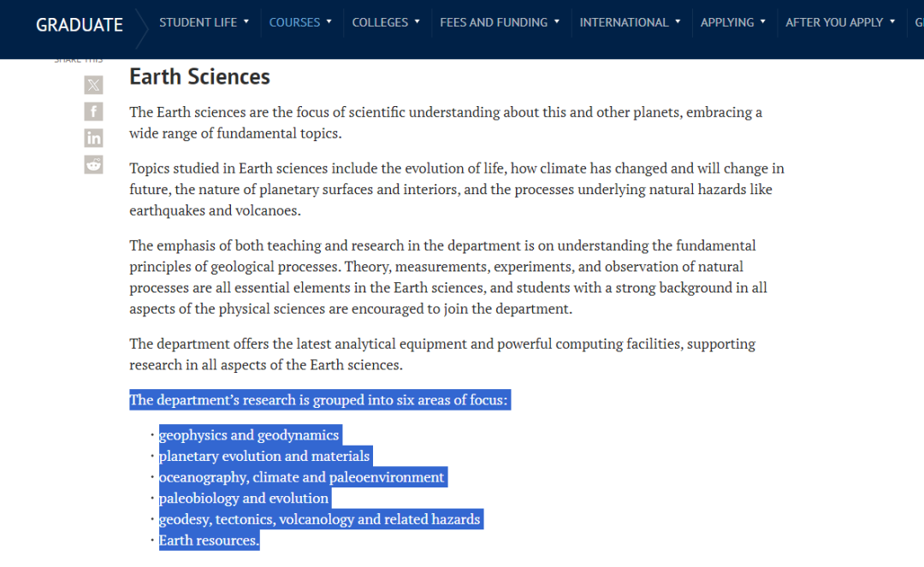Go to the Graduate home link
This screenshot has height=567, width=924.
tap(80, 25)
